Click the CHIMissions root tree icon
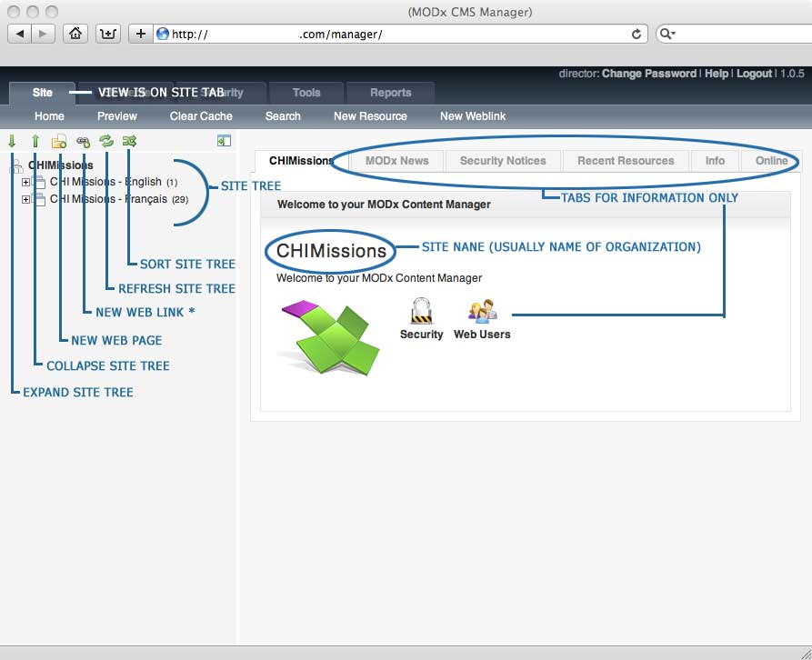This screenshot has height=660, width=812. point(16,165)
